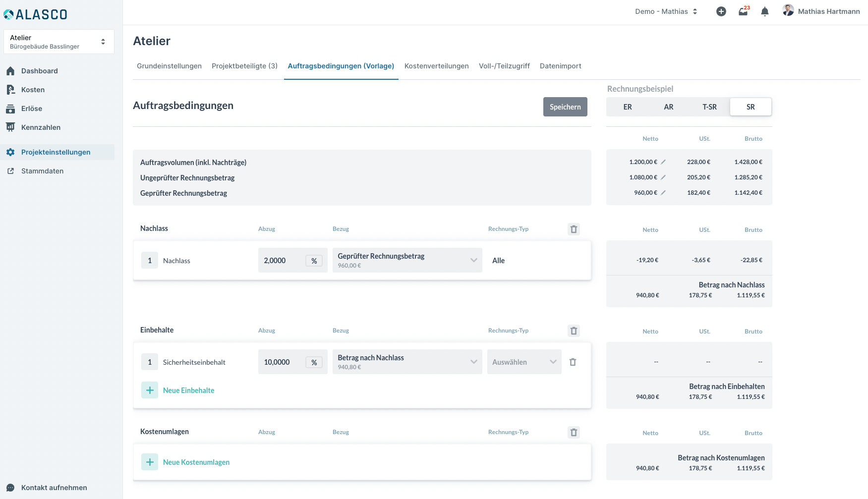
Task: Edit Auftragsvolumen net amount pencil icon
Action: coord(663,162)
